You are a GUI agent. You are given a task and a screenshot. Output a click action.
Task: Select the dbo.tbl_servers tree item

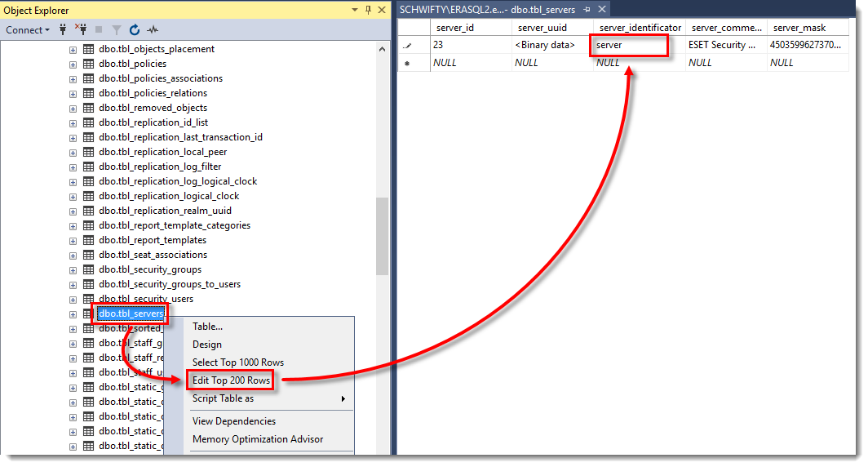click(131, 314)
